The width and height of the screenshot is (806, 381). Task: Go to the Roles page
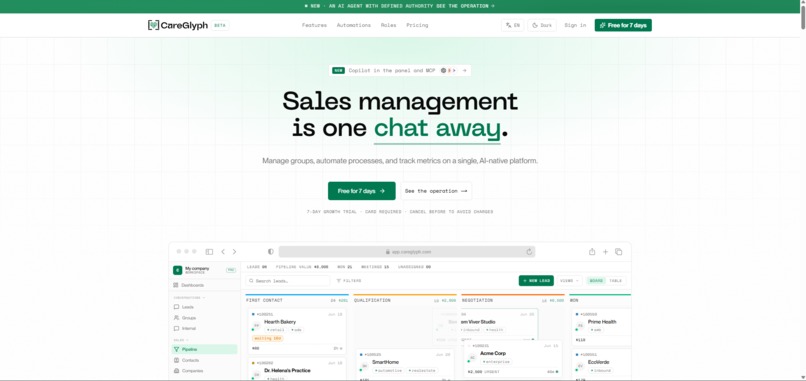[389, 25]
